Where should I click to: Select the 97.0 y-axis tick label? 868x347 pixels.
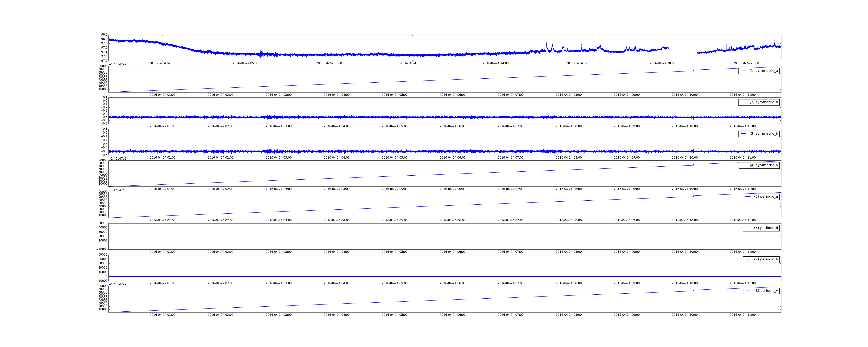[105, 61]
